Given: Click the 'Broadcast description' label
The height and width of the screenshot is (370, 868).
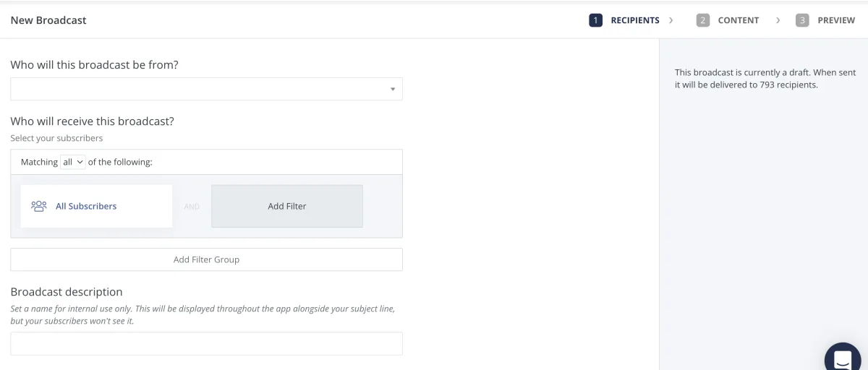Looking at the screenshot, I should 67,292.
